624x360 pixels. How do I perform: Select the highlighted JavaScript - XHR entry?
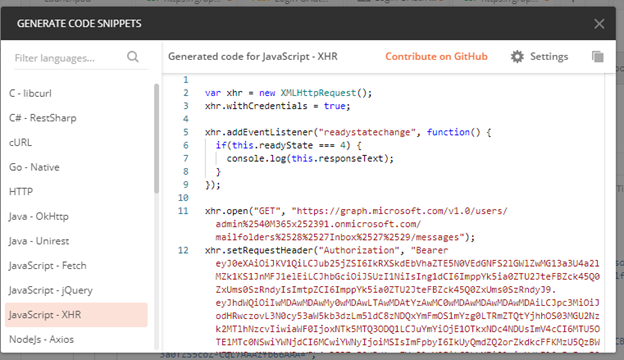(x=76, y=315)
